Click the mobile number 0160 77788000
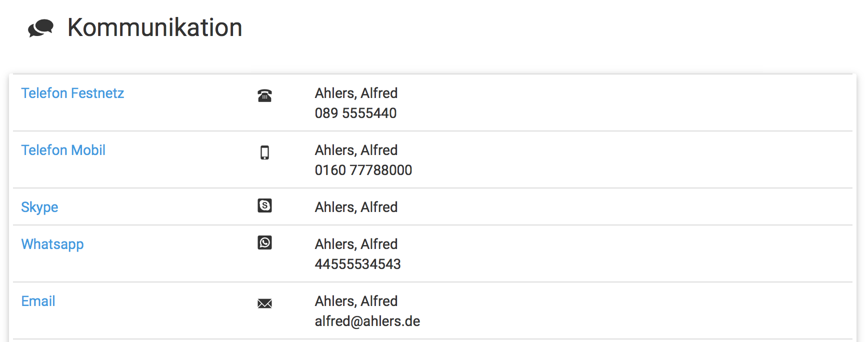The height and width of the screenshot is (342, 868). coord(363,170)
